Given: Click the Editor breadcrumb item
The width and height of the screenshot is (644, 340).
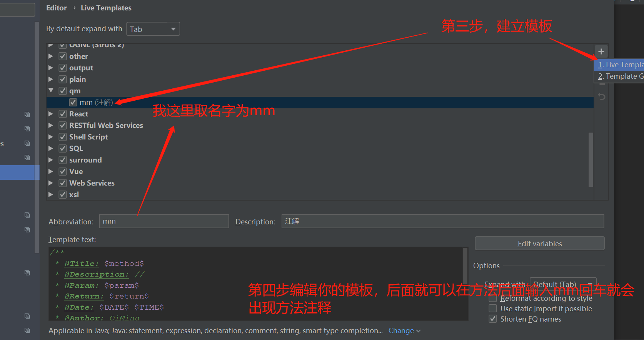Looking at the screenshot, I should [56, 8].
